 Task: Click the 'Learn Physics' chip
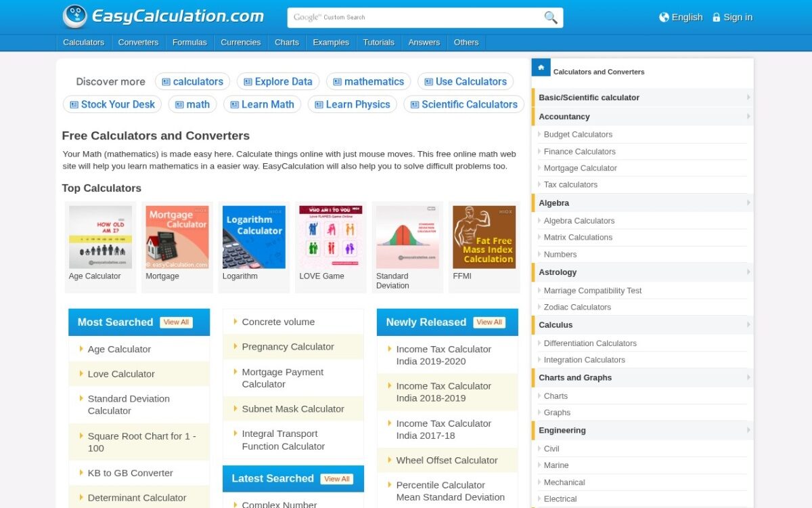(352, 105)
